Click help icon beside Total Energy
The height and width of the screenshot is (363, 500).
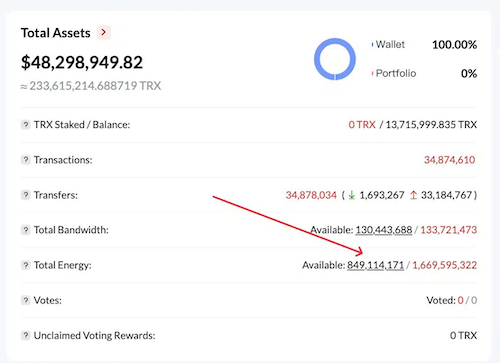[x=26, y=265]
